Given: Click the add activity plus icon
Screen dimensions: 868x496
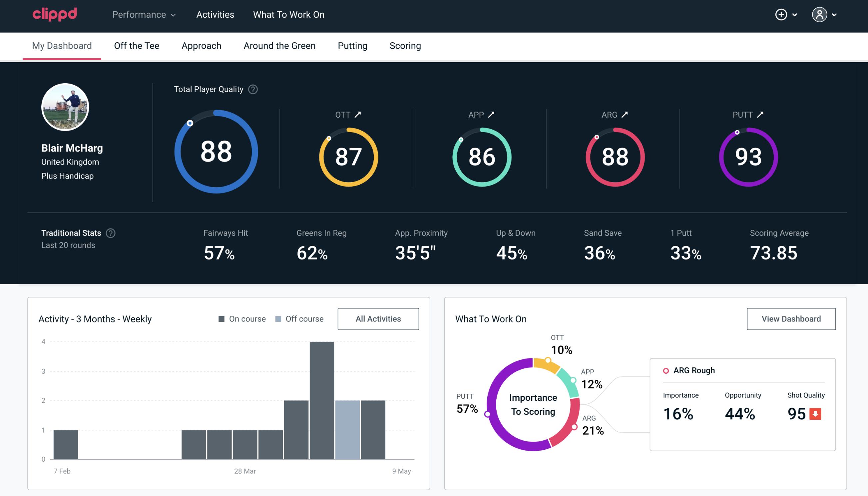Looking at the screenshot, I should [781, 15].
